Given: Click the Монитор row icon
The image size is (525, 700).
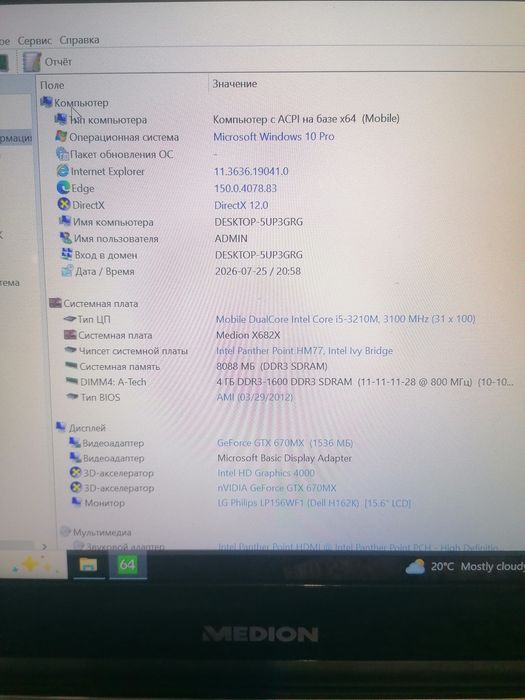Looking at the screenshot, I should [77, 502].
